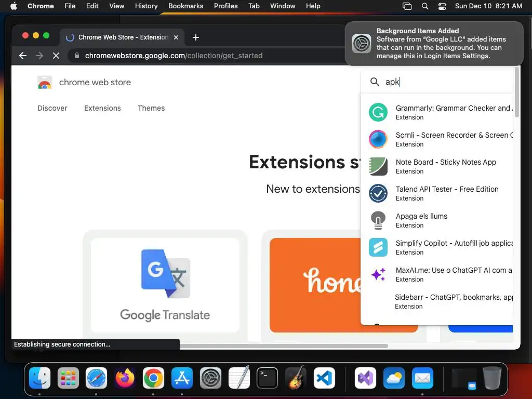Select the Apaga els llums bulb icon
The width and height of the screenshot is (532, 399).
(378, 220)
